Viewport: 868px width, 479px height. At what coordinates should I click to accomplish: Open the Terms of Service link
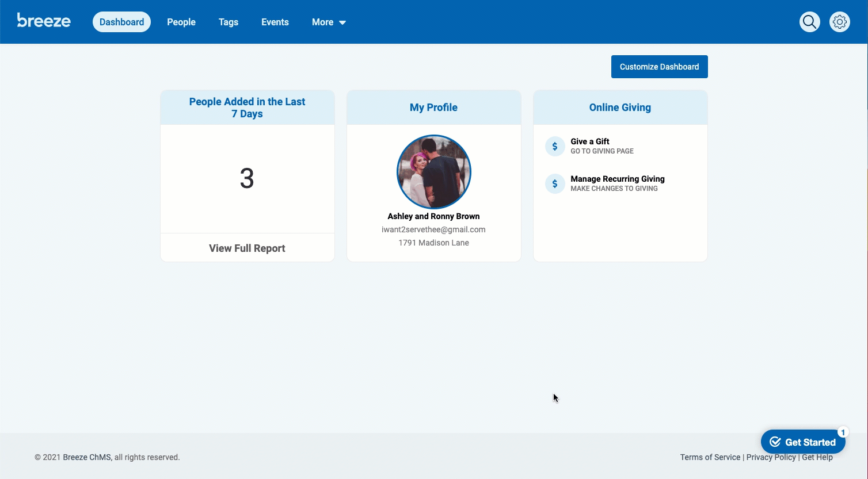point(710,457)
